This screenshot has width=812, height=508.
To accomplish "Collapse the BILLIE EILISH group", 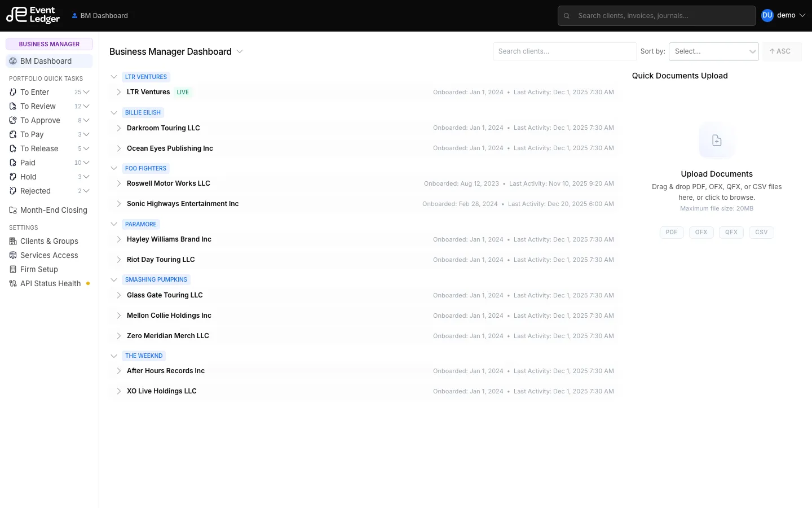I will click(114, 112).
